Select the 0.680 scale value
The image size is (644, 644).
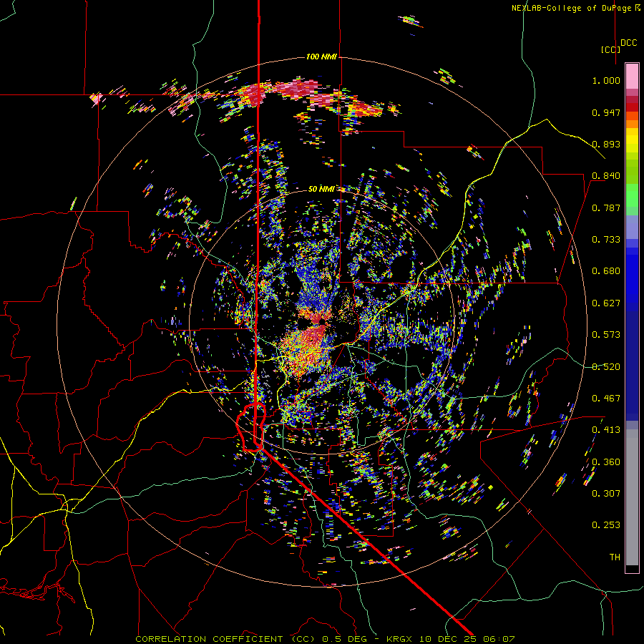(x=606, y=271)
